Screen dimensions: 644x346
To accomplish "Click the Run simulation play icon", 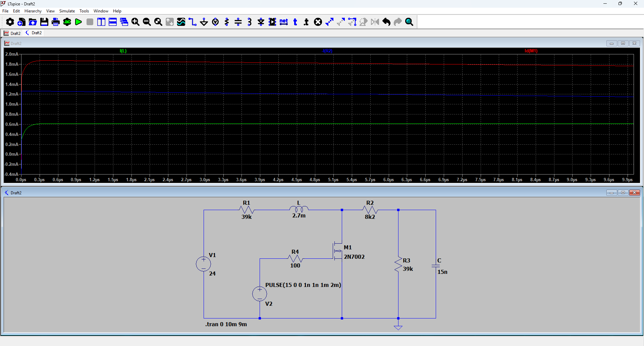I will point(78,22).
